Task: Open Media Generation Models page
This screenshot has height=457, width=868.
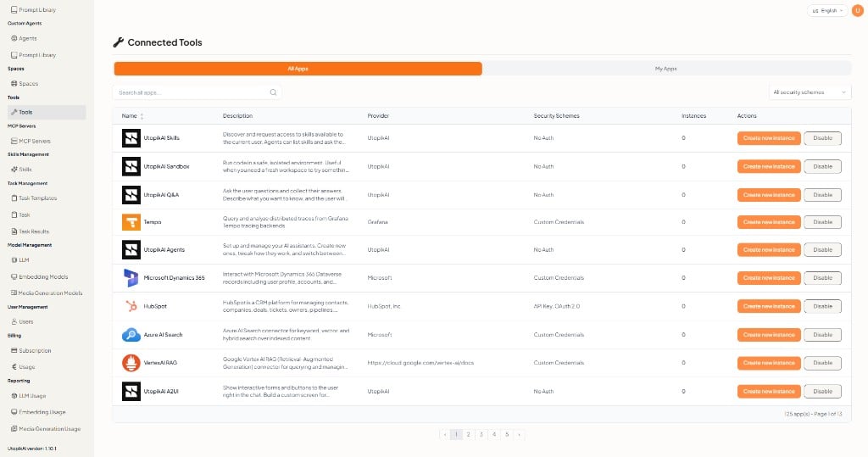Action: (x=47, y=293)
